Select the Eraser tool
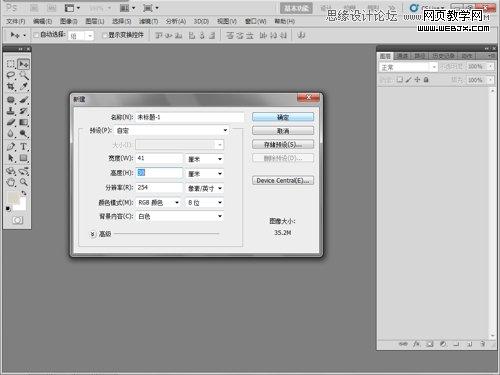Viewport: 500px width, 375px height. 11,122
